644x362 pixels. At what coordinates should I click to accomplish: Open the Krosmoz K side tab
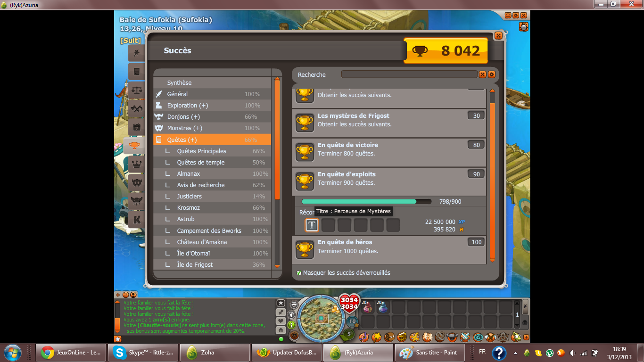[x=136, y=219]
